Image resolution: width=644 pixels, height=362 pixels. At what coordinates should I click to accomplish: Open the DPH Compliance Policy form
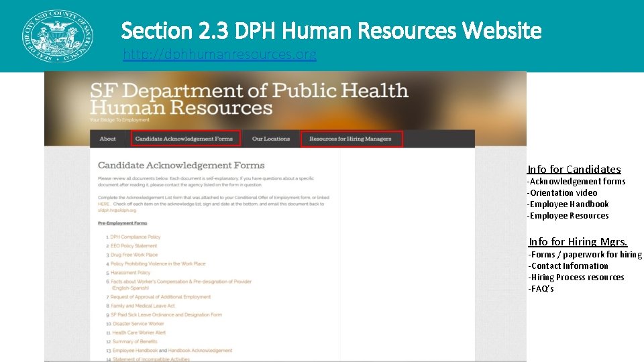(135, 237)
